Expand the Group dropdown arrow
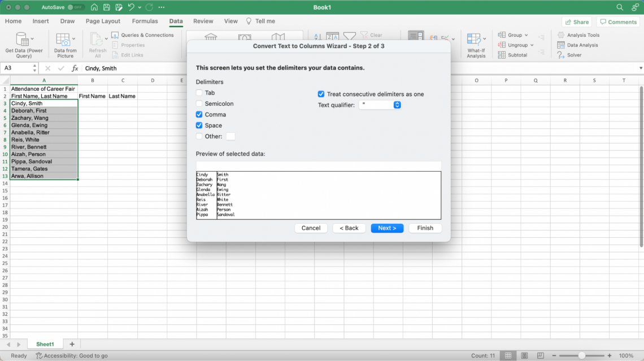This screenshot has height=361, width=644. tap(526, 35)
